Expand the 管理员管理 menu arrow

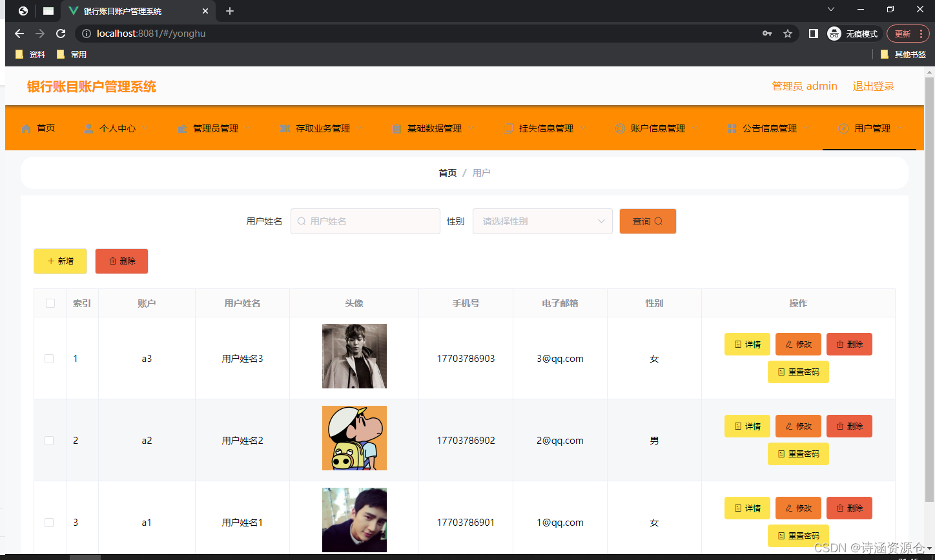tap(248, 128)
